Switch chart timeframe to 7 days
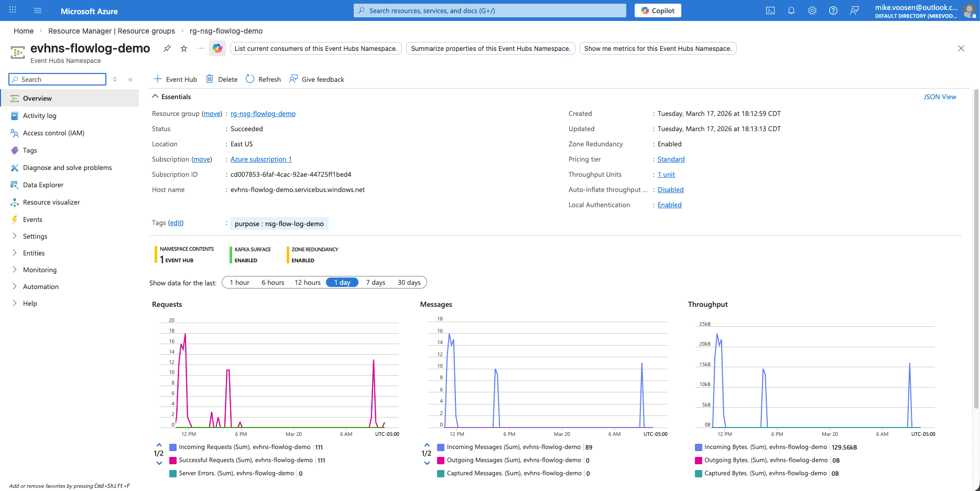 (x=375, y=282)
